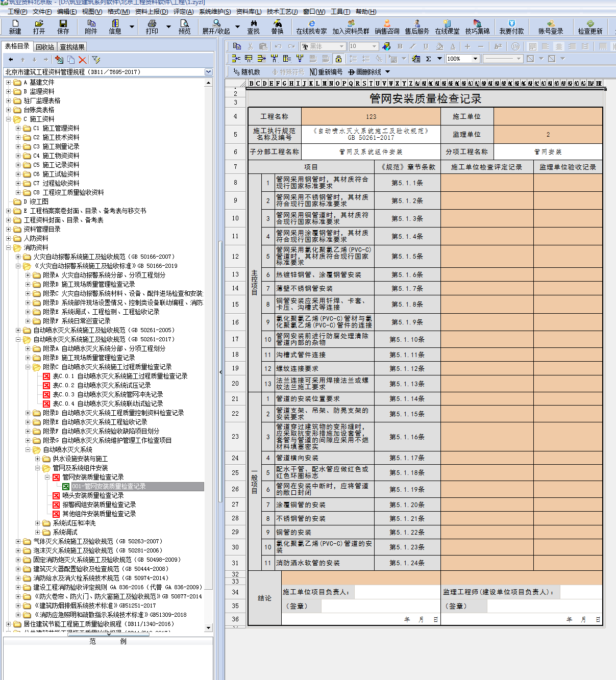Click the line style combo box
The image size is (616, 680).
(x=503, y=59)
